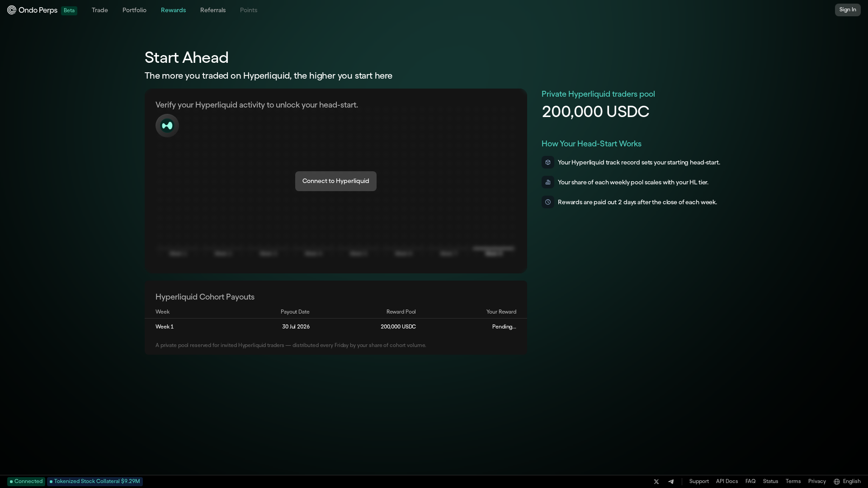Open the Points tab

pyautogui.click(x=249, y=10)
